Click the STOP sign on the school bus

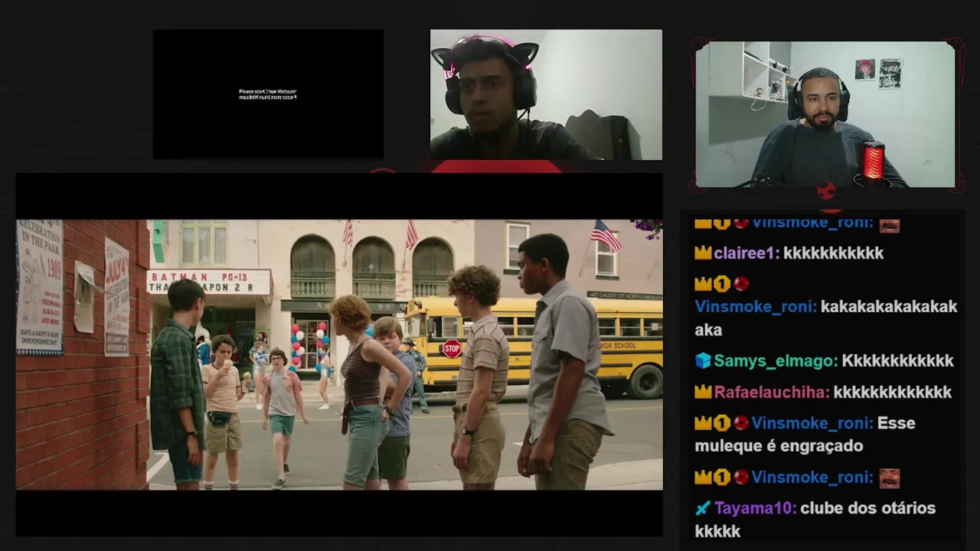coord(452,348)
